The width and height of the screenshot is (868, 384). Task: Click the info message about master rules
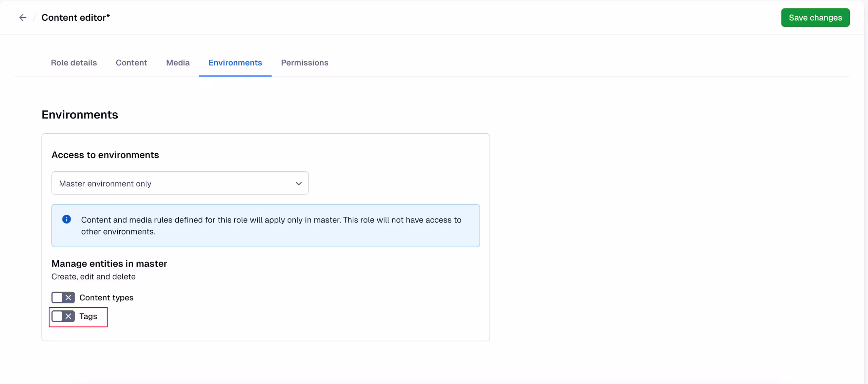[271, 226]
